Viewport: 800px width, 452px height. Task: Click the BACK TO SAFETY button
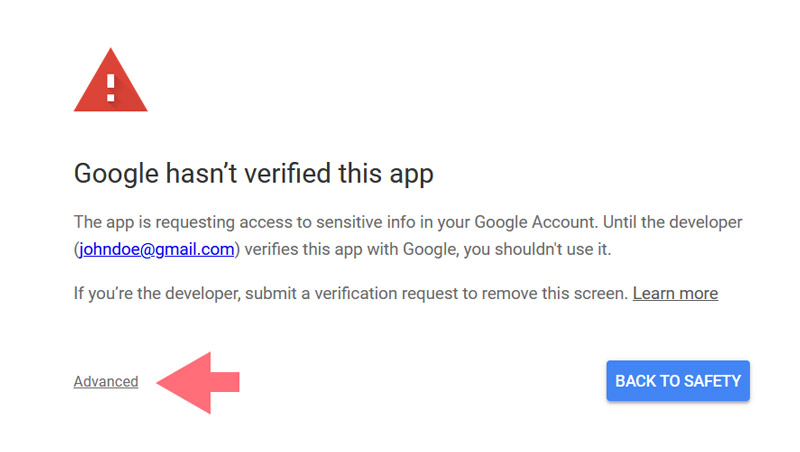pos(678,381)
